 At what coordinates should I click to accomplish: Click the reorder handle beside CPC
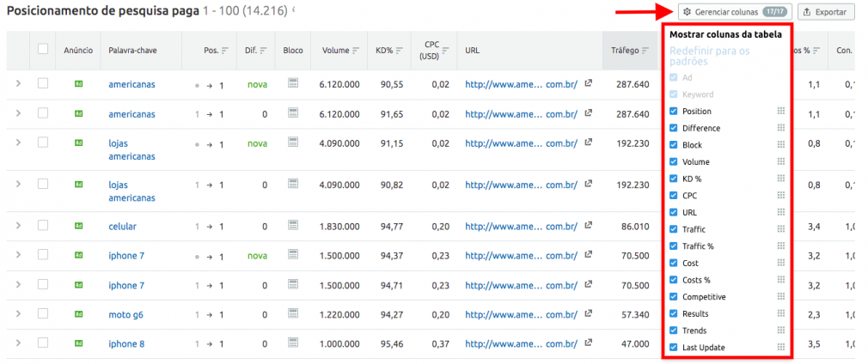coord(781,195)
